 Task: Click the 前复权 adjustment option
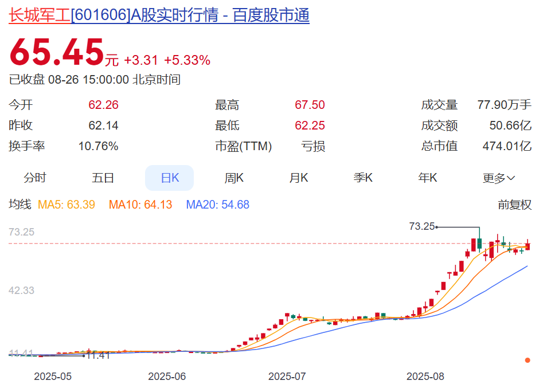514,205
